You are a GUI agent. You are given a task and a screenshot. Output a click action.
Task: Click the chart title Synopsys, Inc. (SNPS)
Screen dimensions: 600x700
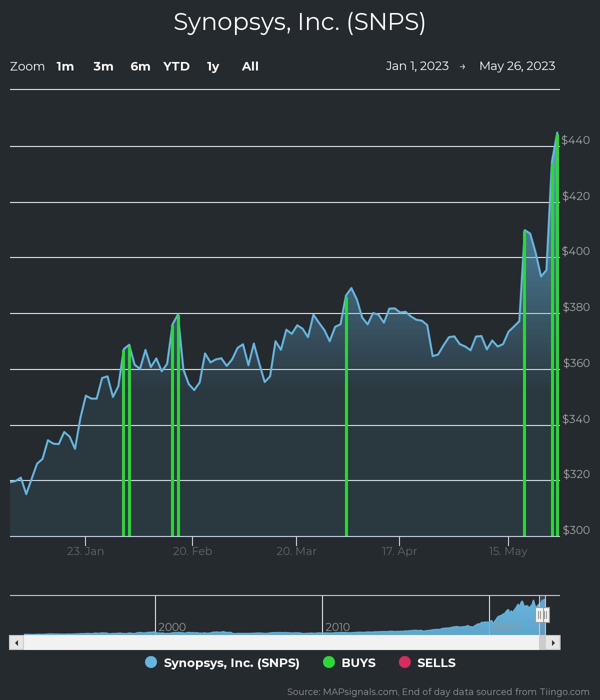(300, 22)
